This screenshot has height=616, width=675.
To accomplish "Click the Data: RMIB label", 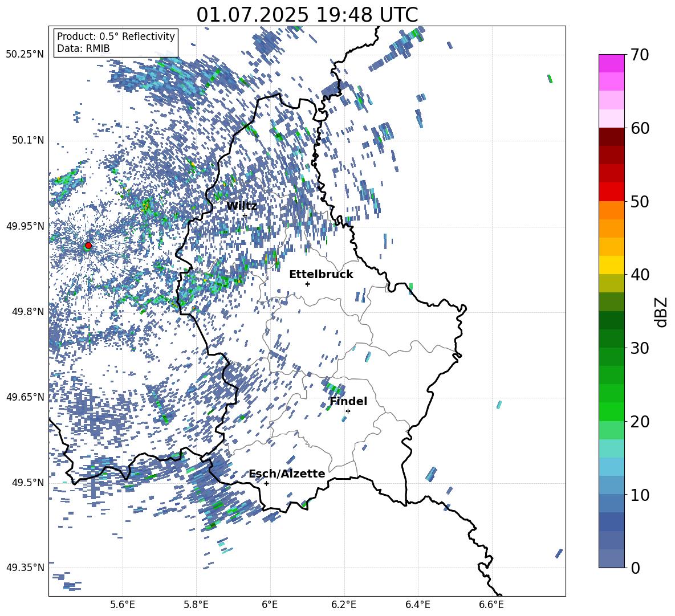I will (83, 48).
